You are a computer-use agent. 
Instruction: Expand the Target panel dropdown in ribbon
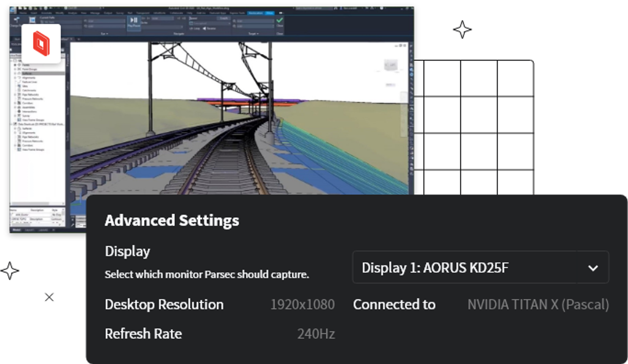(x=253, y=34)
